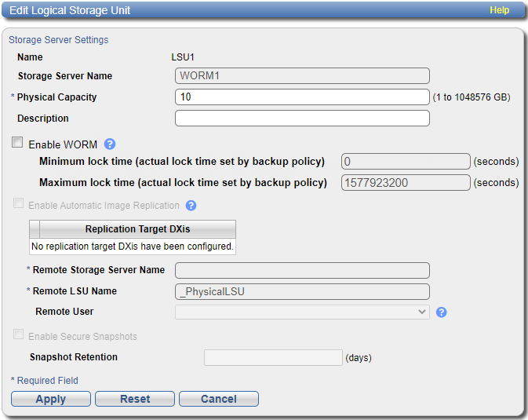The image size is (528, 420).
Task: Open the Help link in title bar
Action: 499,10
